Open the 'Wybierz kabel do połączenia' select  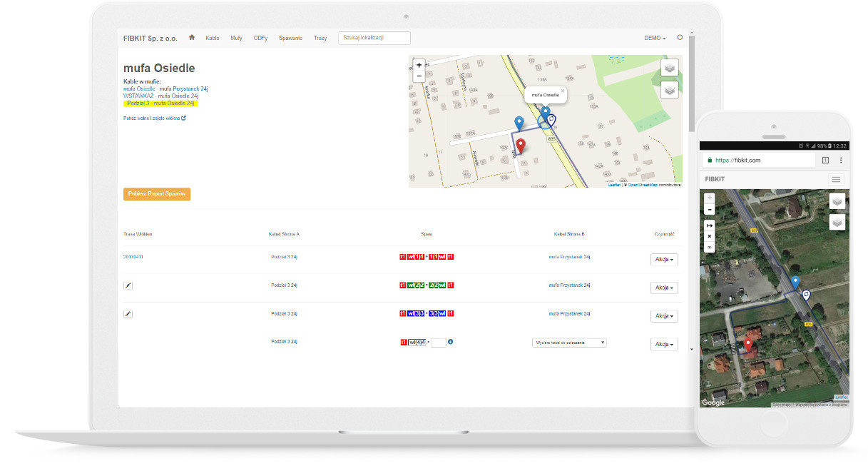pos(569,343)
